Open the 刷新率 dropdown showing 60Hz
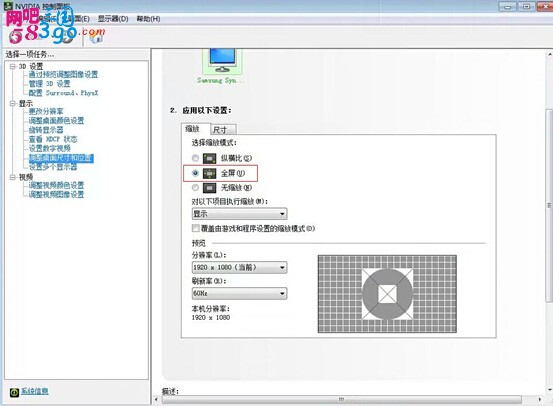The height and width of the screenshot is (406, 553). 239,293
